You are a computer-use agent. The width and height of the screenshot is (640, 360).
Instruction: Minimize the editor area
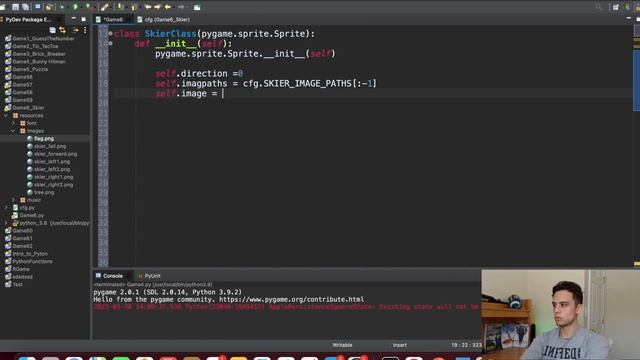628,19
